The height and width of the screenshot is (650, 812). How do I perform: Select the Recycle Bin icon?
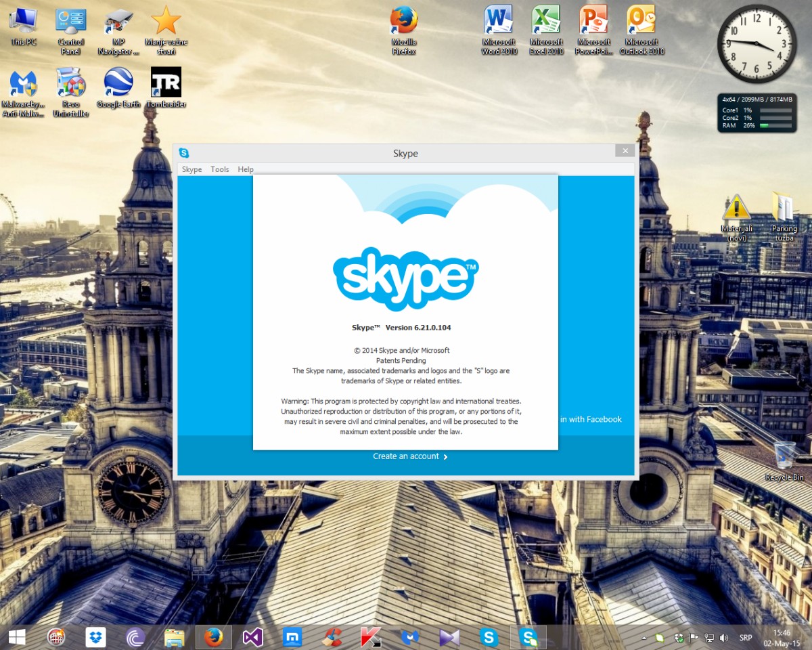(x=784, y=460)
